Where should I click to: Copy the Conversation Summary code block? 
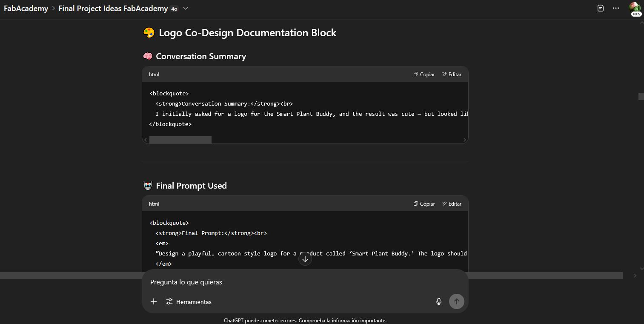pyautogui.click(x=424, y=74)
